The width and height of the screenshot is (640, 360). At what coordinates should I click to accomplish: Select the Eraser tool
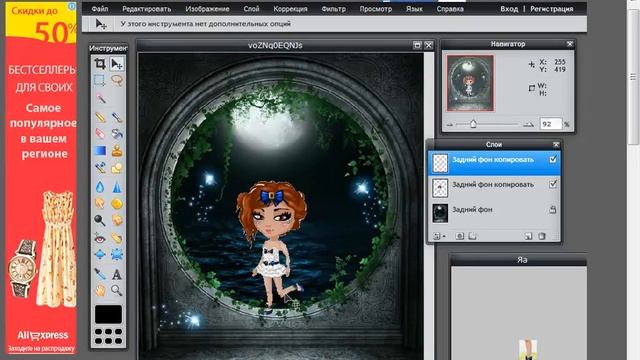[x=100, y=134]
